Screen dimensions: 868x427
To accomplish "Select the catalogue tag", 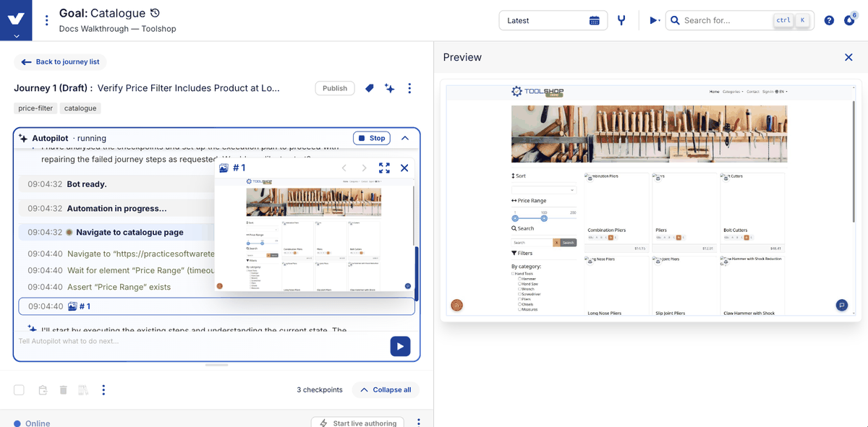I will point(80,108).
